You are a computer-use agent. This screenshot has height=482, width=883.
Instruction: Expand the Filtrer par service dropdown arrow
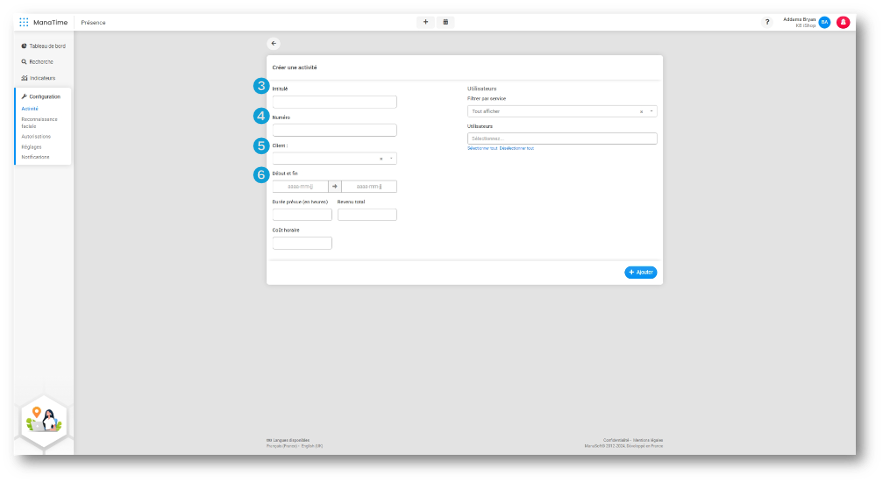click(x=652, y=111)
